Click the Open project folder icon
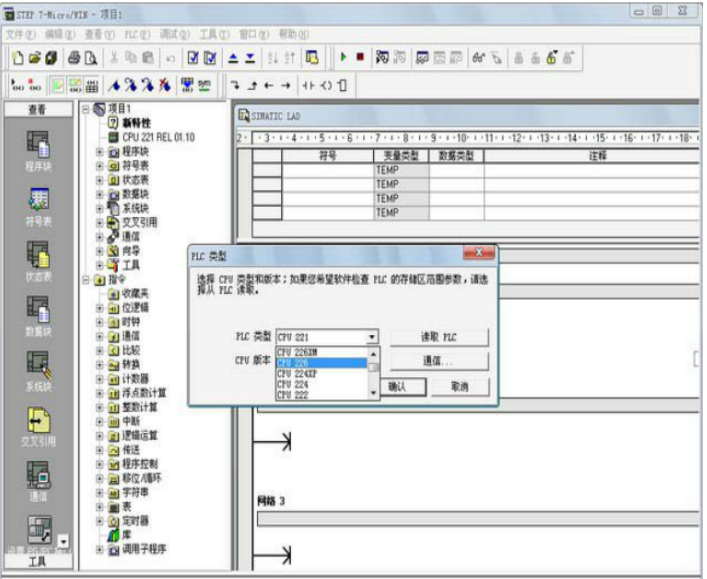 (x=34, y=58)
